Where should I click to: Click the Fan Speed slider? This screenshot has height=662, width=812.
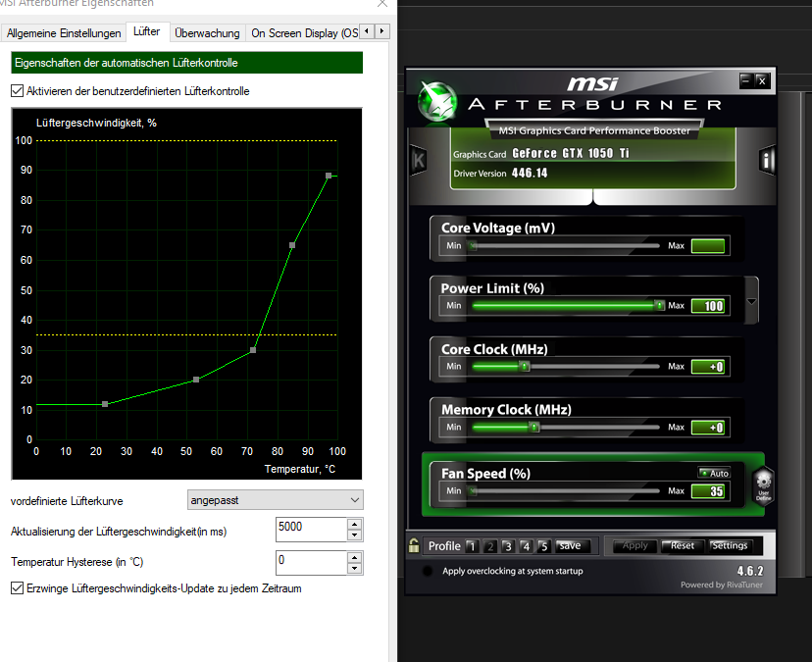pyautogui.click(x=566, y=490)
